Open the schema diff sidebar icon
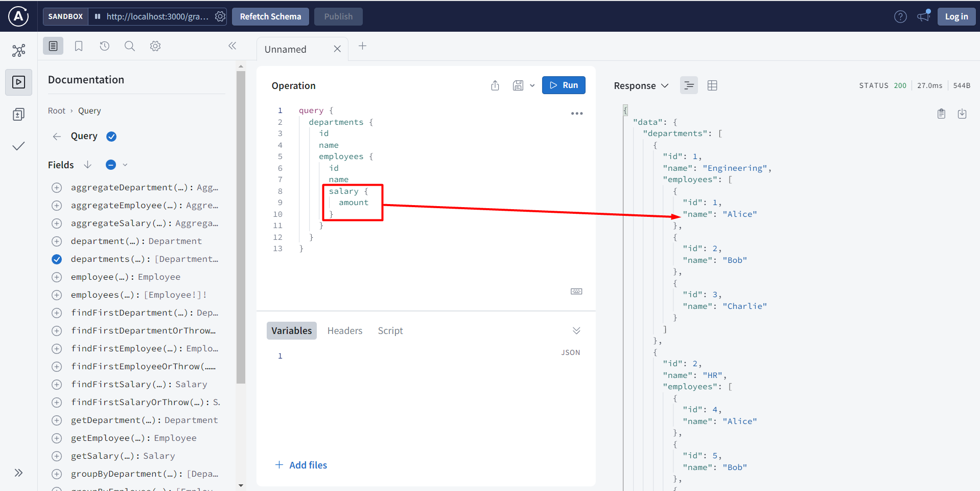The height and width of the screenshot is (491, 980). 18,114
